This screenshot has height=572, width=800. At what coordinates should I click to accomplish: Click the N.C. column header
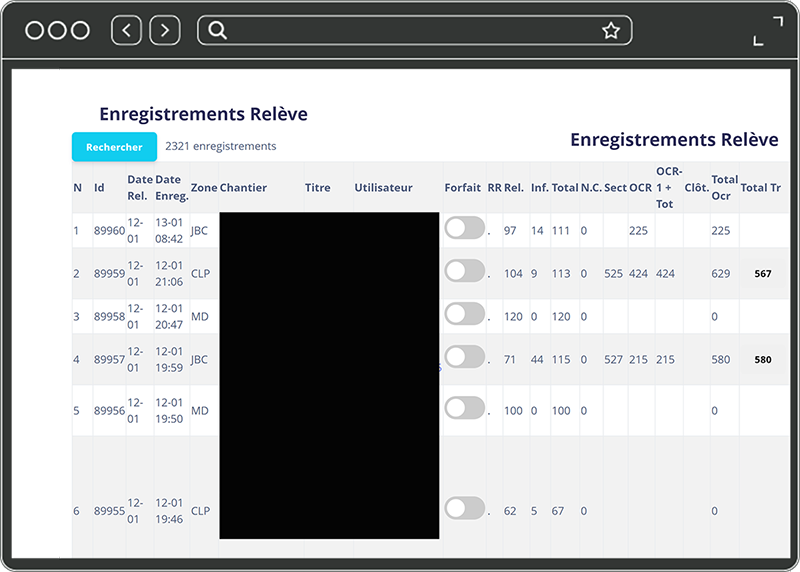591,188
